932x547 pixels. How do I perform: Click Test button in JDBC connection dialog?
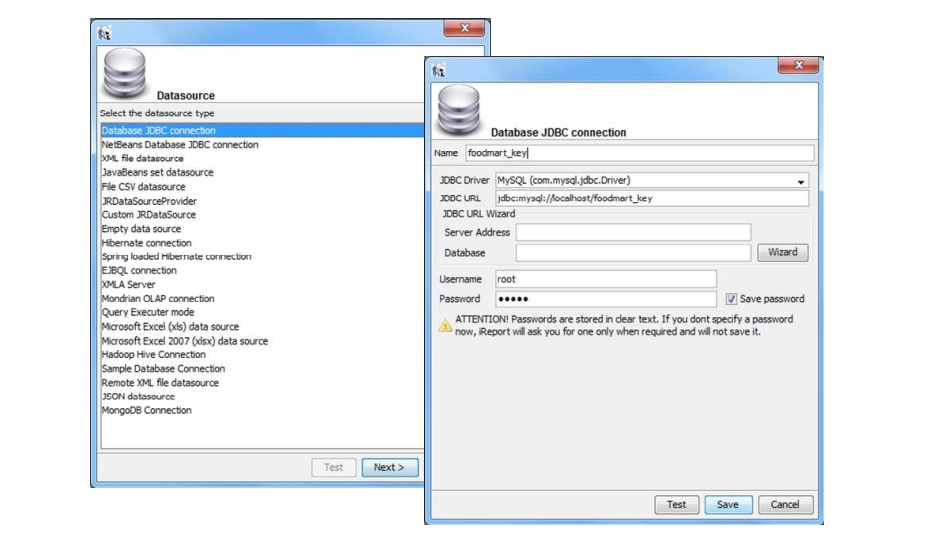coord(676,504)
